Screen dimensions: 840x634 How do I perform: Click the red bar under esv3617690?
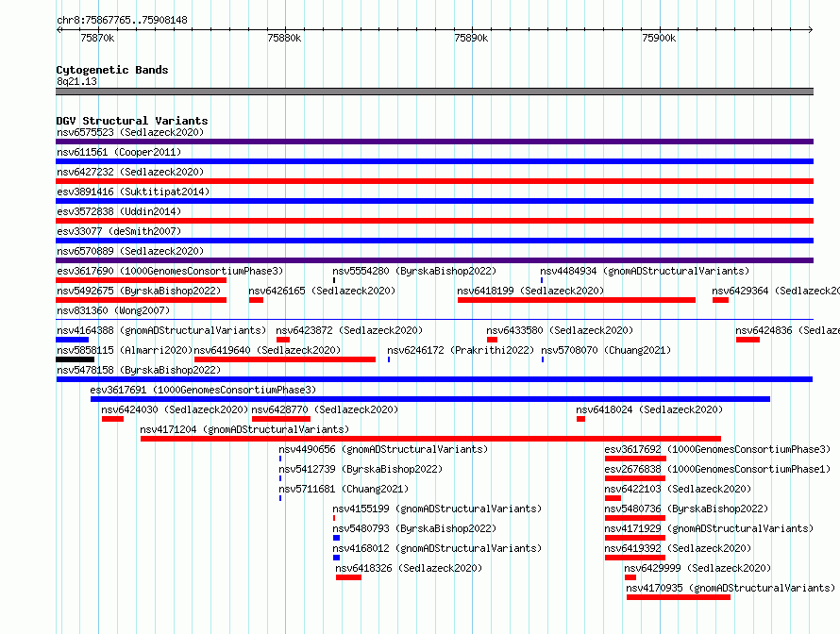tap(141, 280)
